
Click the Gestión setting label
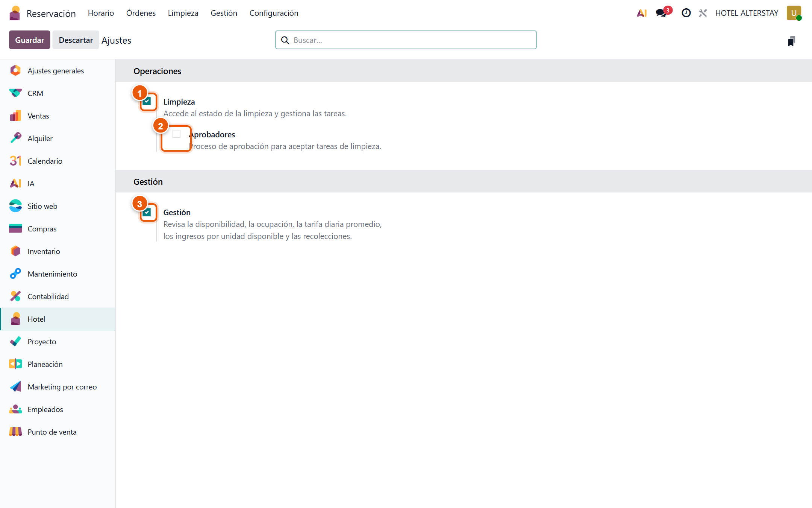tap(177, 212)
